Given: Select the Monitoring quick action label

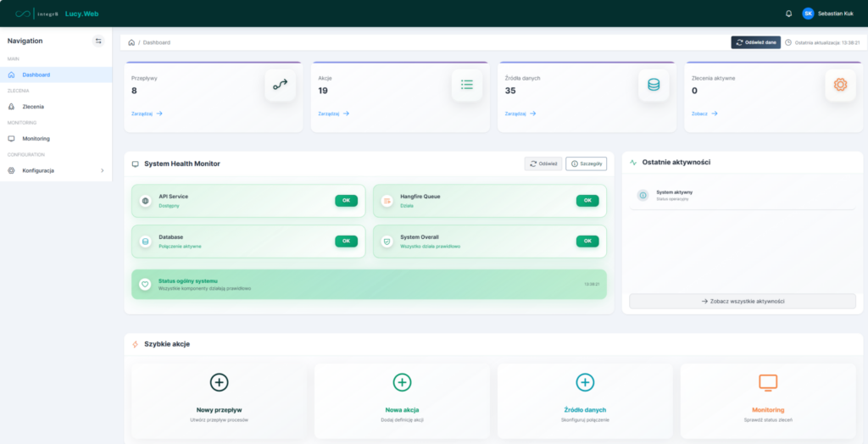Looking at the screenshot, I should (768, 410).
